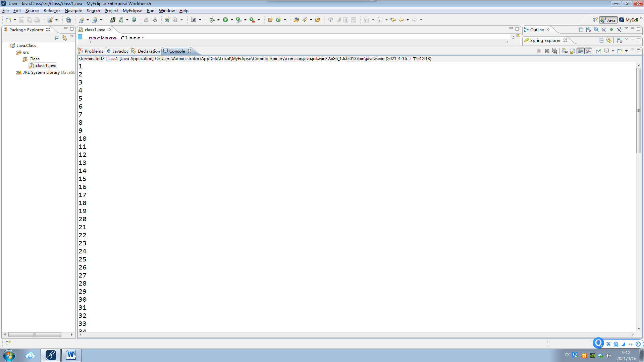The width and height of the screenshot is (644, 362).
Task: Toggle Link with Editor in Package Explorer
Action: [64, 38]
